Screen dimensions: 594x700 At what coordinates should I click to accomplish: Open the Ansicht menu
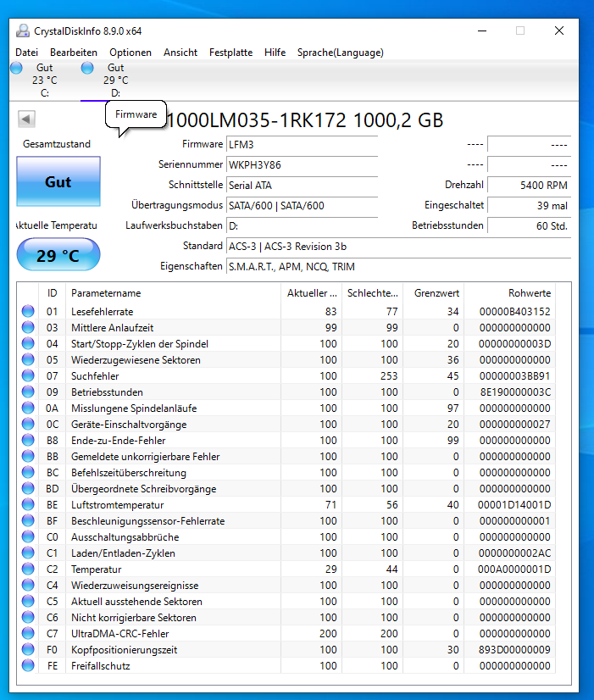click(x=180, y=53)
